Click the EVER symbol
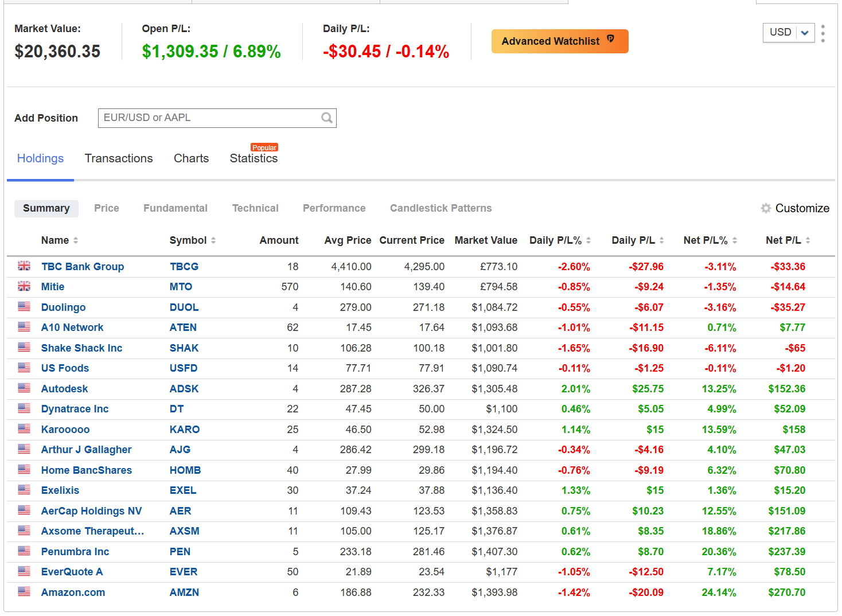 point(184,572)
